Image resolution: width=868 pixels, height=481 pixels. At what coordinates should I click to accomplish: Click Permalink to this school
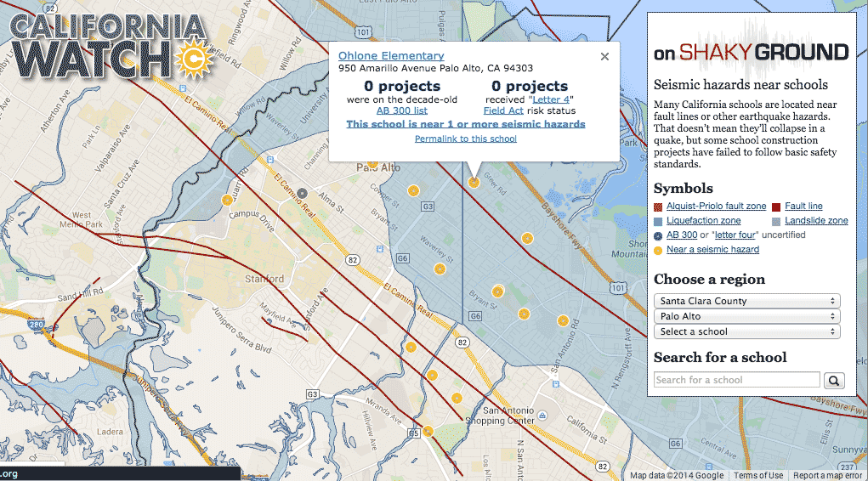(466, 139)
